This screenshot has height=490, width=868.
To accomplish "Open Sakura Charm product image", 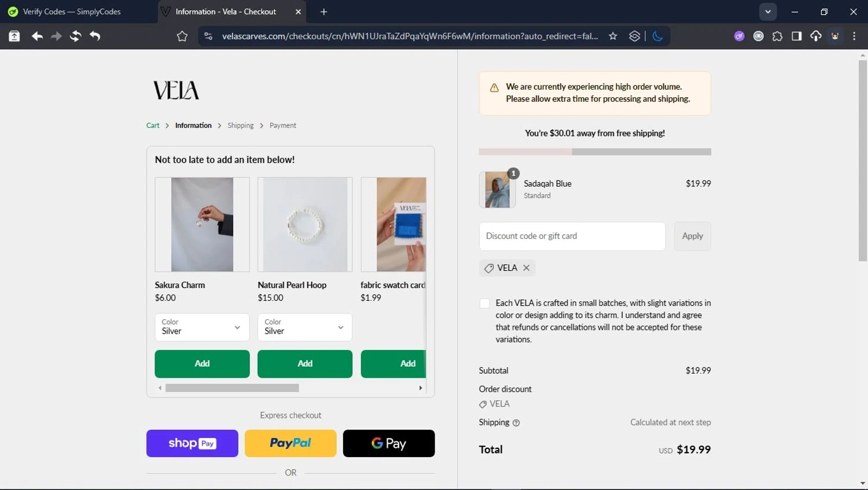I will click(x=202, y=224).
